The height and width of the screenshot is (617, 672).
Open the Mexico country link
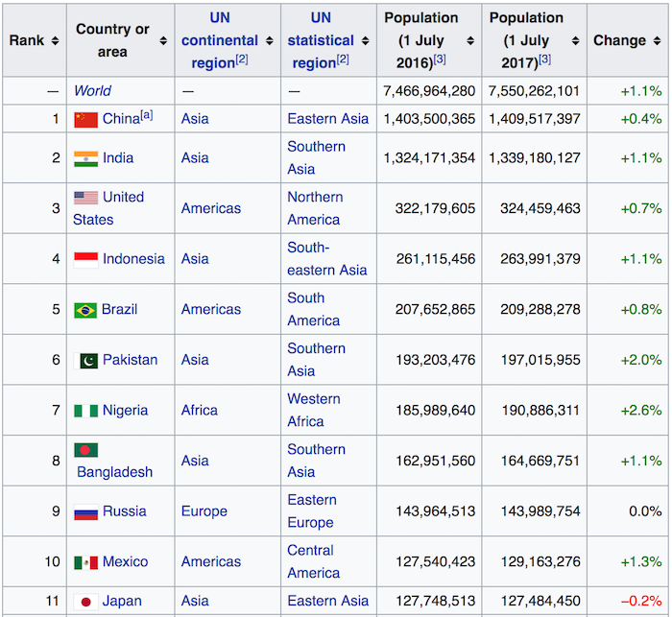click(x=125, y=561)
